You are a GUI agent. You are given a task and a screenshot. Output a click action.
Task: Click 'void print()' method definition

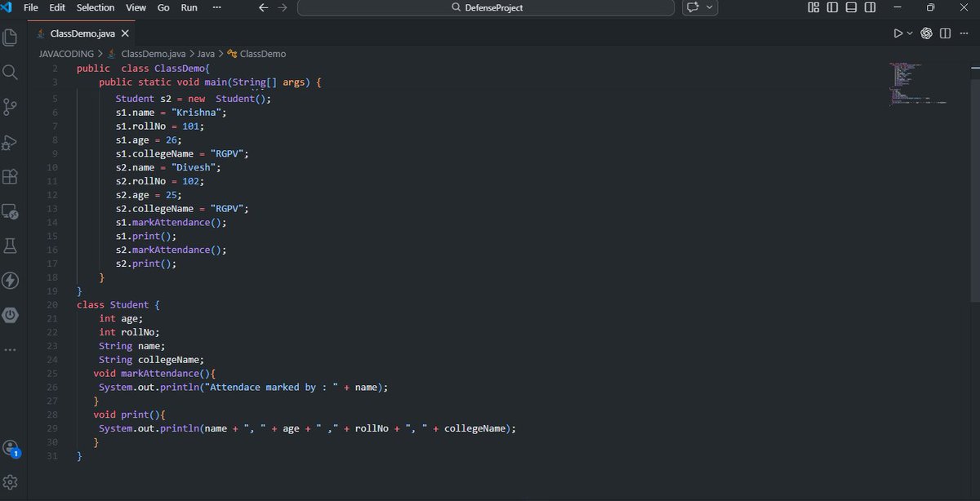pyautogui.click(x=129, y=415)
